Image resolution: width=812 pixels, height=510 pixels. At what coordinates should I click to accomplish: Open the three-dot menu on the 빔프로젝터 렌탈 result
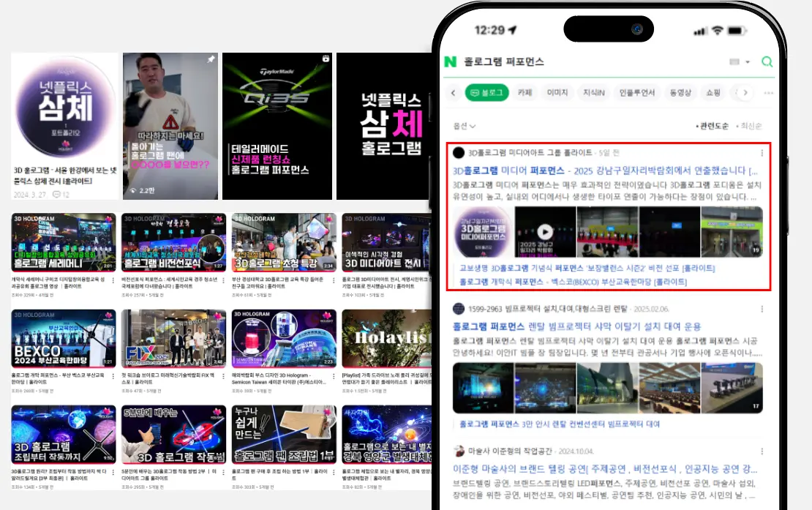[762, 308]
